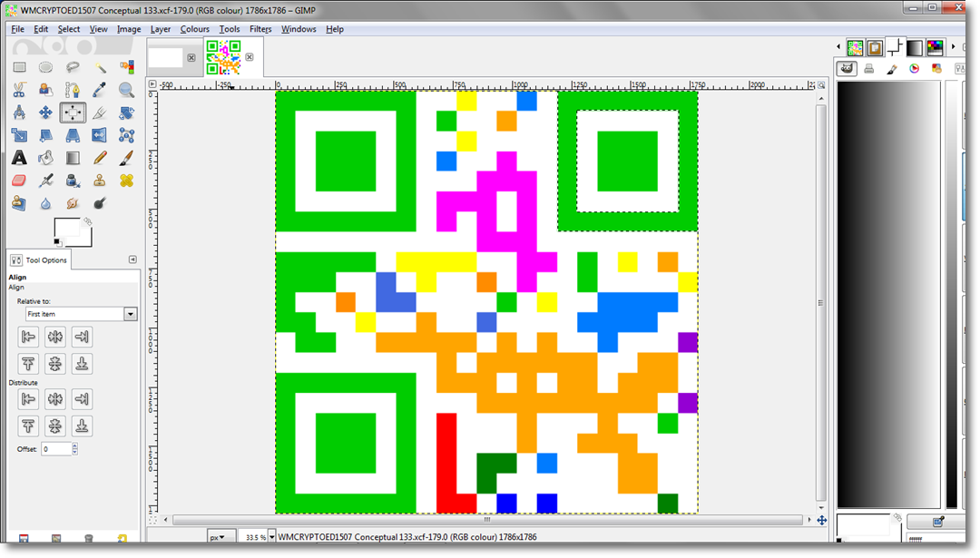Select the Free Select lasso tool
The image size is (980, 558).
[x=73, y=67]
